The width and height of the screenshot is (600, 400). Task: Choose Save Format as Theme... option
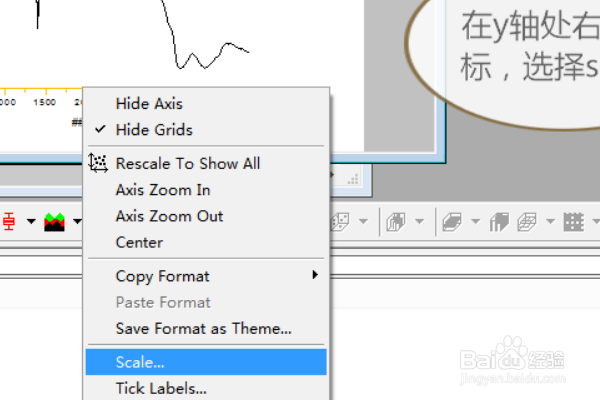pyautogui.click(x=206, y=328)
